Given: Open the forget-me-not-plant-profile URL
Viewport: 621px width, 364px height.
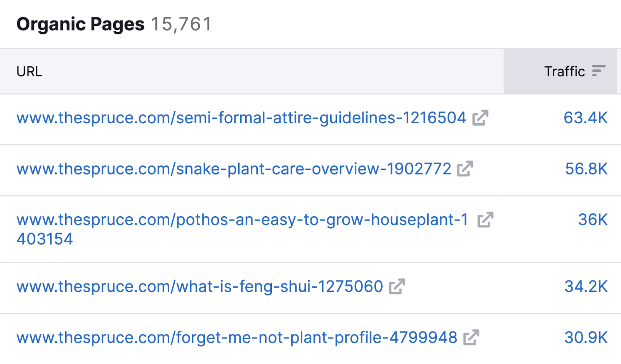Looking at the screenshot, I should tap(237, 338).
